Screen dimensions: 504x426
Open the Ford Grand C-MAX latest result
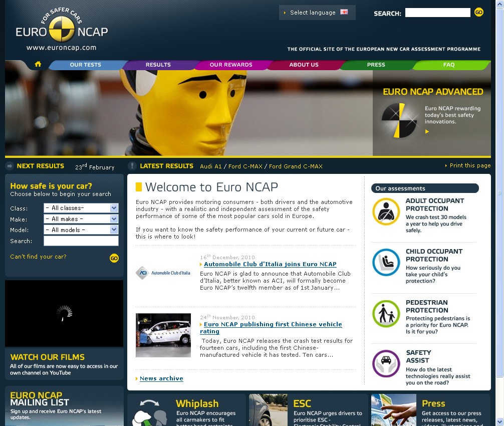tap(296, 166)
